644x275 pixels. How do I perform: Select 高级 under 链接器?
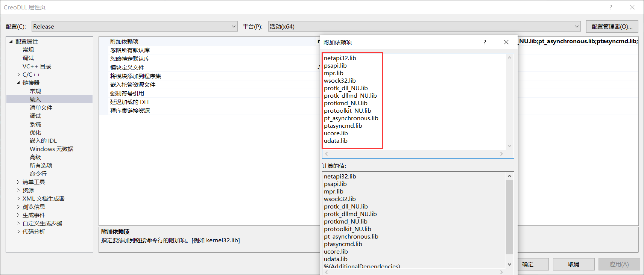[35, 157]
